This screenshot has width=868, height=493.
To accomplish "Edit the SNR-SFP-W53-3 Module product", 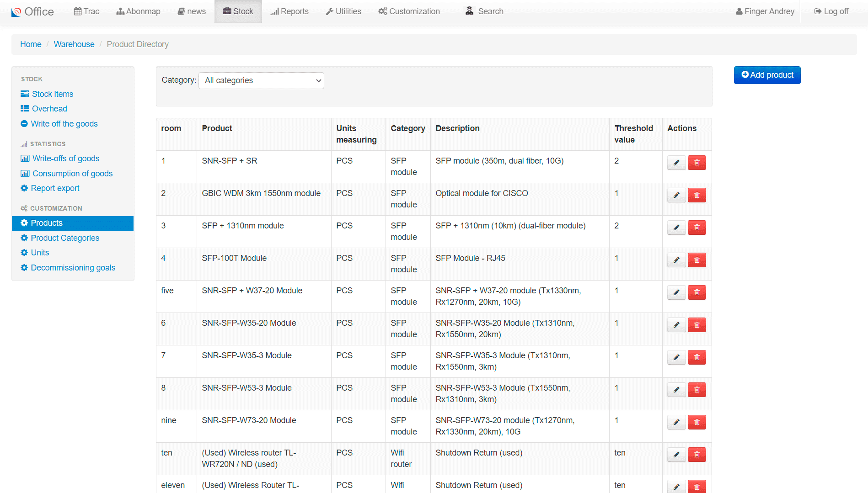I will tap(676, 390).
